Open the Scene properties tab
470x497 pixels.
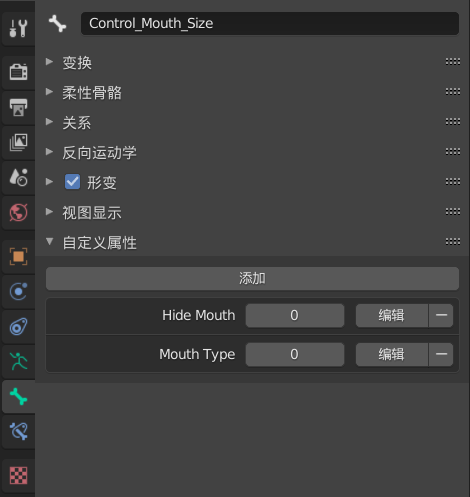pos(18,177)
